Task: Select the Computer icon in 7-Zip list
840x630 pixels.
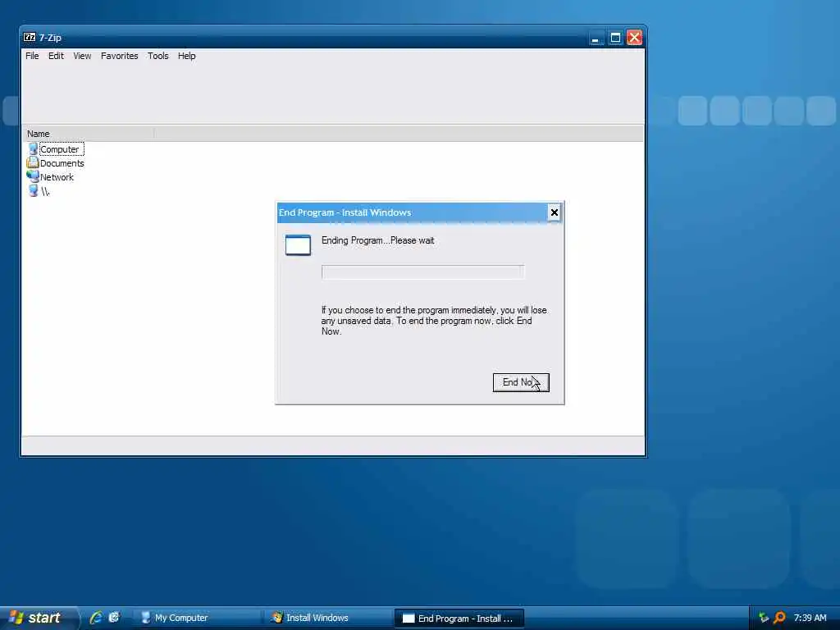Action: click(x=33, y=149)
